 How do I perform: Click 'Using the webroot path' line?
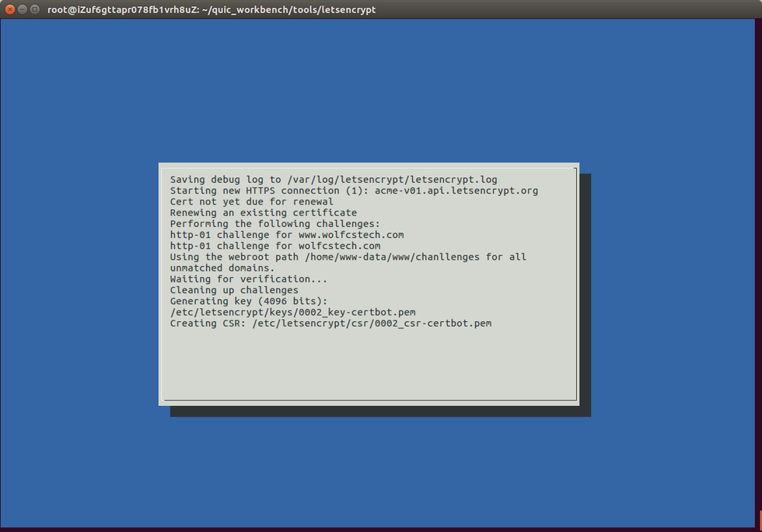pyautogui.click(x=348, y=257)
